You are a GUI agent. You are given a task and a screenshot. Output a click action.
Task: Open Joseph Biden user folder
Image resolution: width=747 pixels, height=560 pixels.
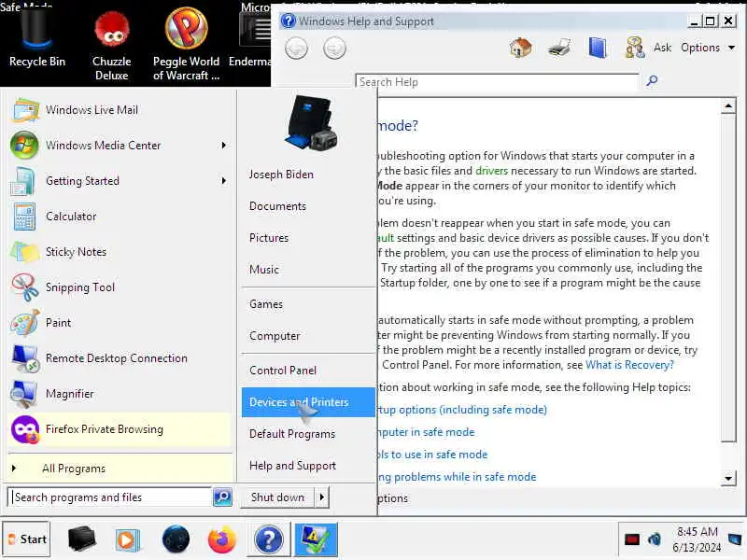click(281, 175)
